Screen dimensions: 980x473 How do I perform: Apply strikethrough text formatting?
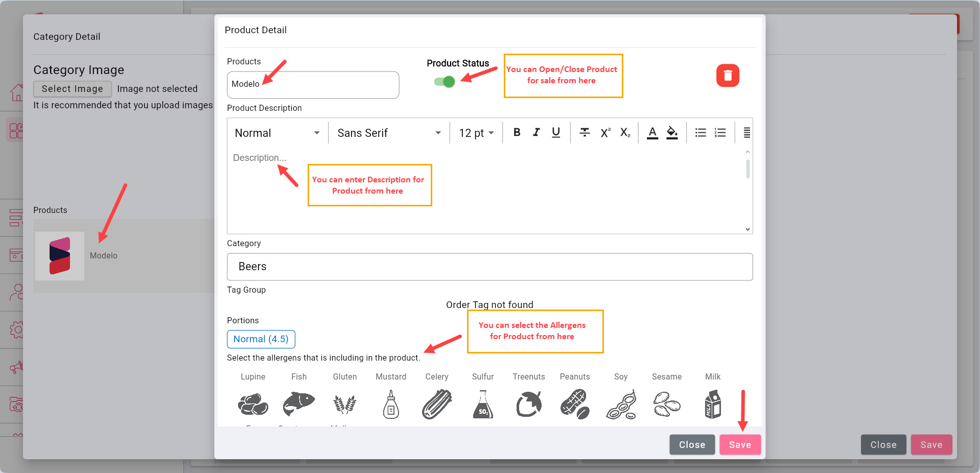(x=585, y=133)
